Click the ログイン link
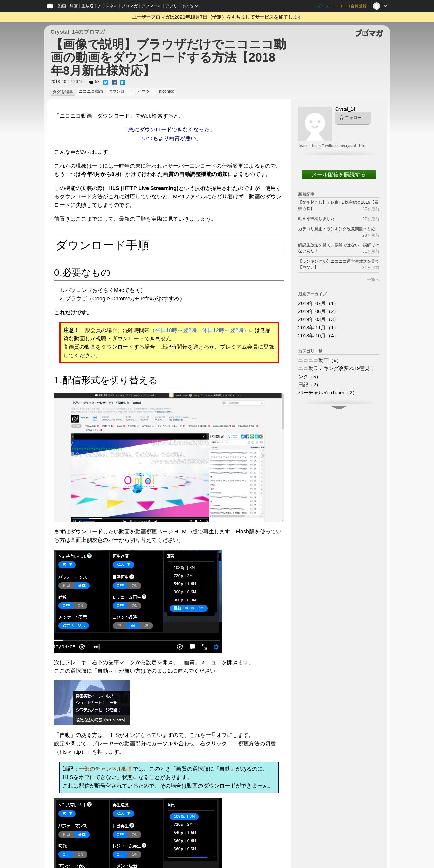Viewport: 434px width, 868px height. click(x=321, y=6)
